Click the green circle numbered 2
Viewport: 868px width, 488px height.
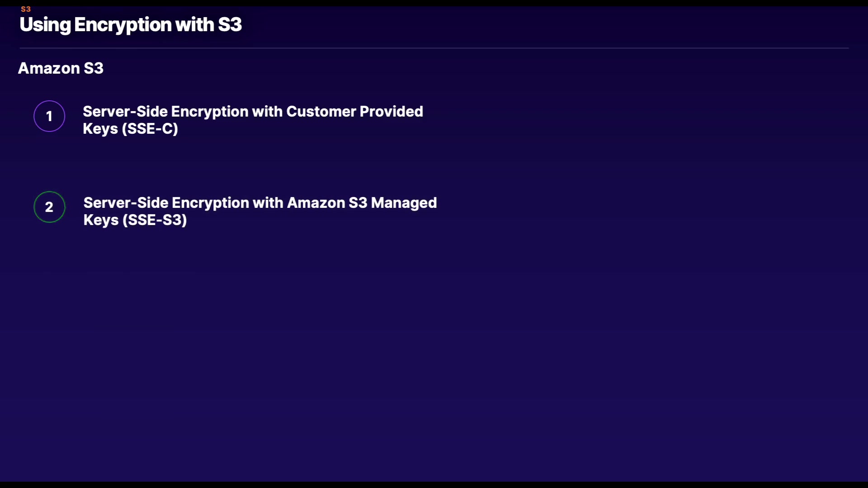(x=49, y=207)
